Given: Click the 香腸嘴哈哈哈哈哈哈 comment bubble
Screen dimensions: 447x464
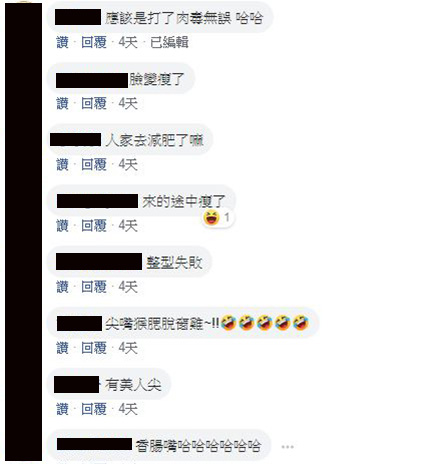Looking at the screenshot, I should pos(159,445).
